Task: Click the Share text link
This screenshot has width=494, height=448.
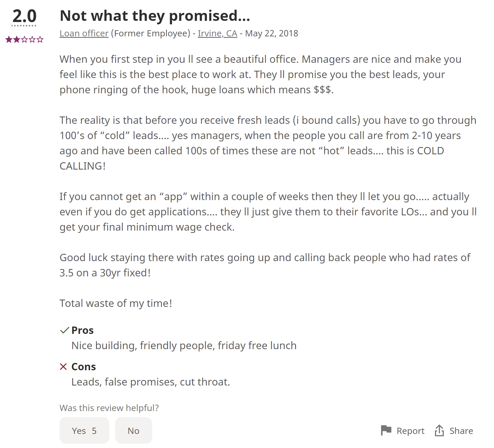Action: (x=461, y=431)
